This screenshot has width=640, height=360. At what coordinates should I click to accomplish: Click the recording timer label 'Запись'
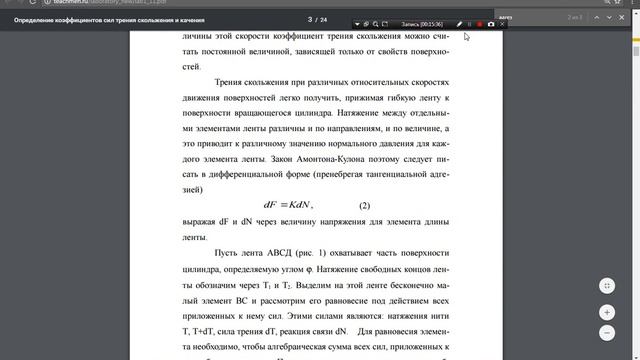point(422,24)
